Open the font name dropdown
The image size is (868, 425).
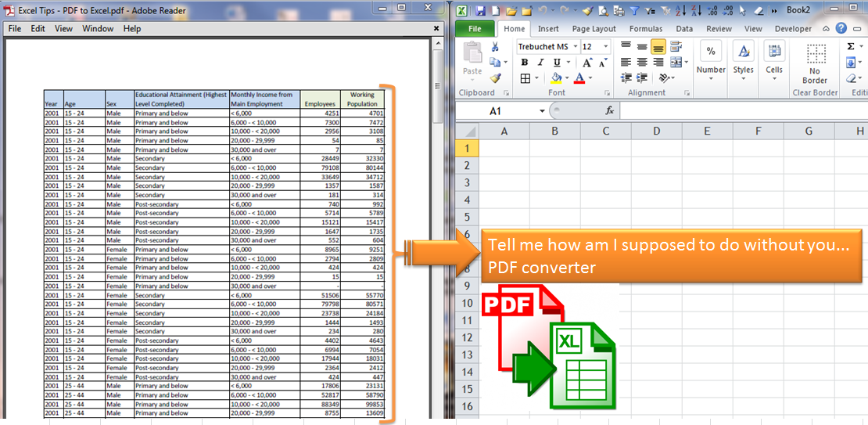pos(575,47)
